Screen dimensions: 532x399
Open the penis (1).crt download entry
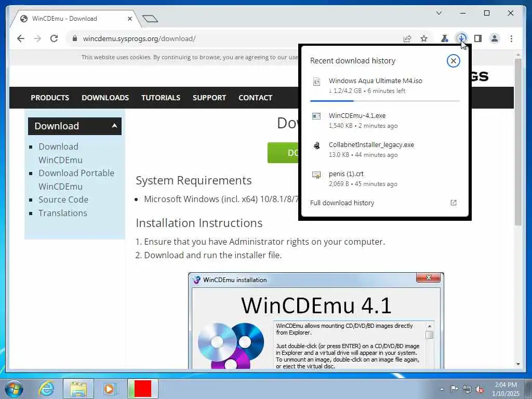point(385,179)
